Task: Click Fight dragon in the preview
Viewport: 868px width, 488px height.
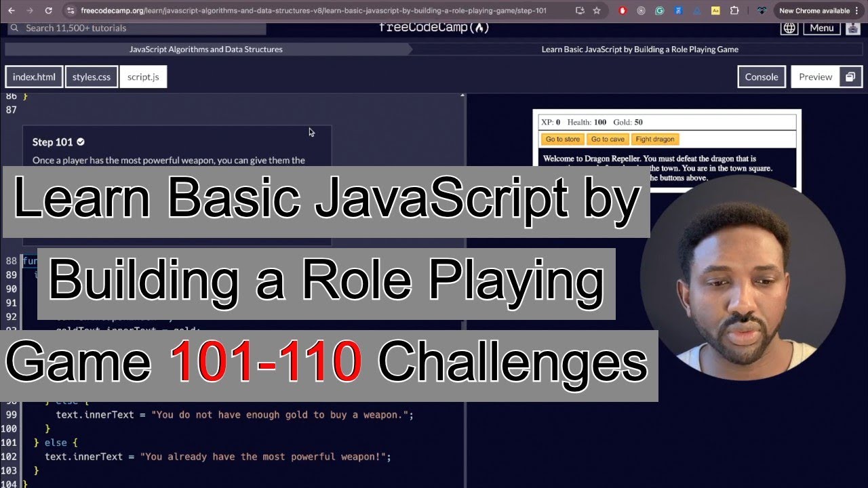Action: (x=655, y=139)
